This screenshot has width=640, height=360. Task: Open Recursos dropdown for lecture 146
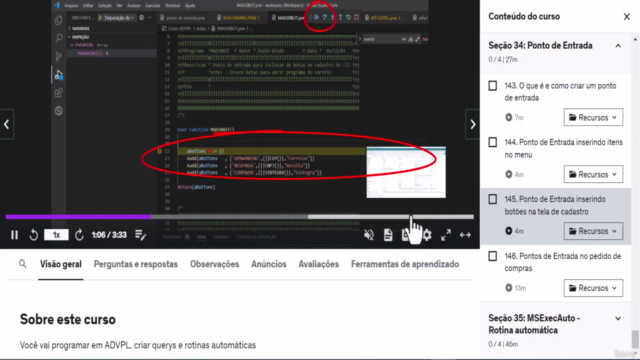(593, 288)
